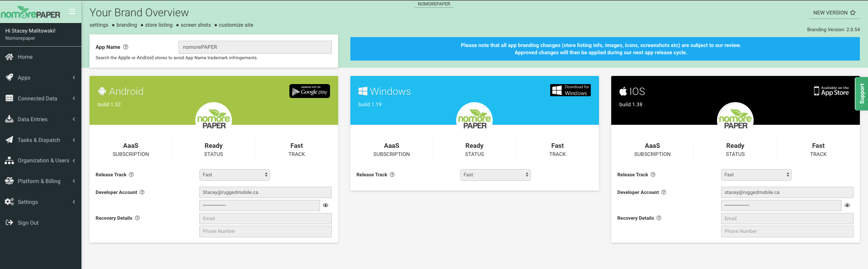Click the Android Release Track help icon
The width and height of the screenshot is (868, 269).
pyautogui.click(x=131, y=175)
